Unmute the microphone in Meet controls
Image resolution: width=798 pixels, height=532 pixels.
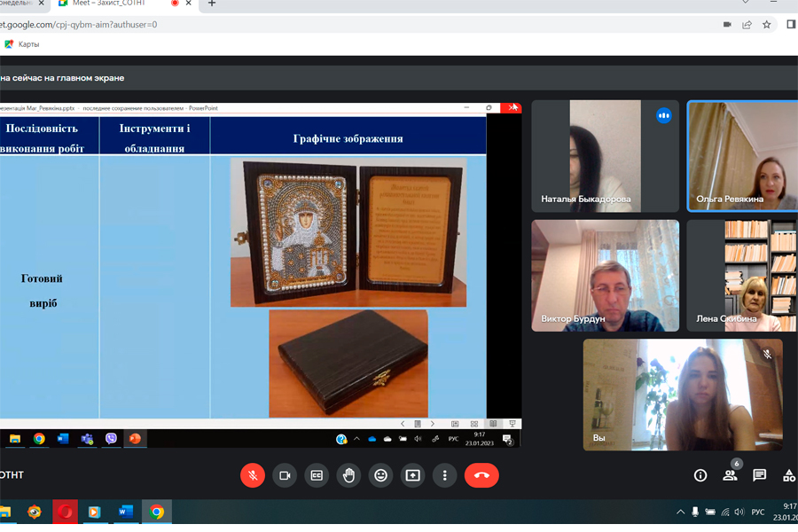pos(253,475)
